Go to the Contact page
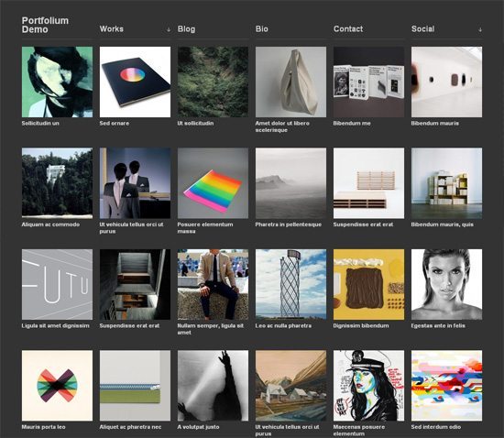Screen dimensions: 504x438 pos(348,29)
